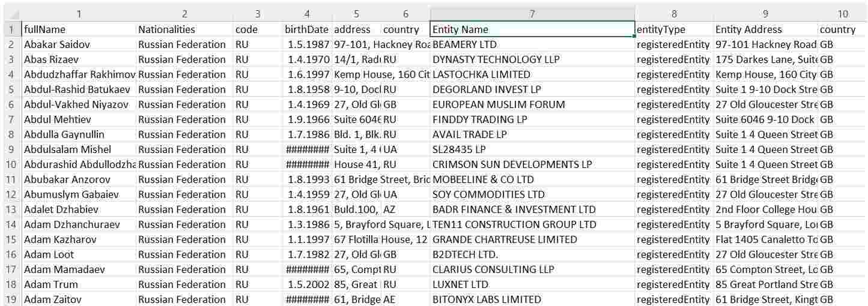Click country cell AZ in row 13
The width and height of the screenshot is (868, 306).
[x=405, y=209]
